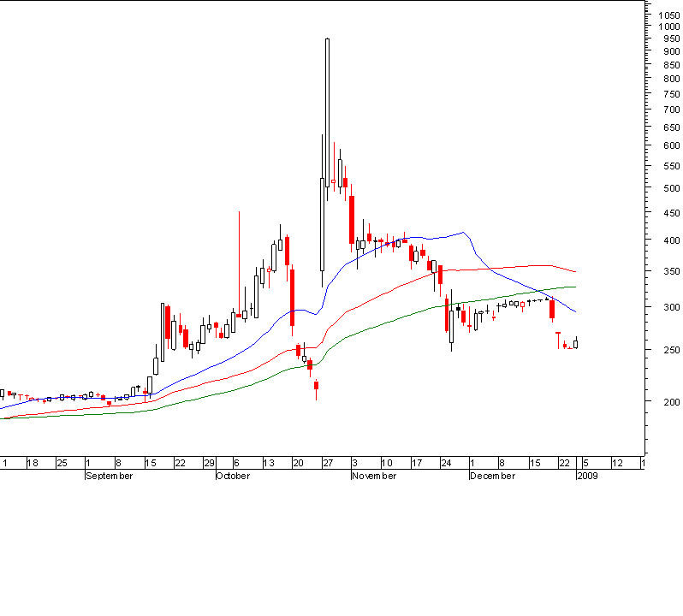Click the 650 price axis label

[x=671, y=127]
